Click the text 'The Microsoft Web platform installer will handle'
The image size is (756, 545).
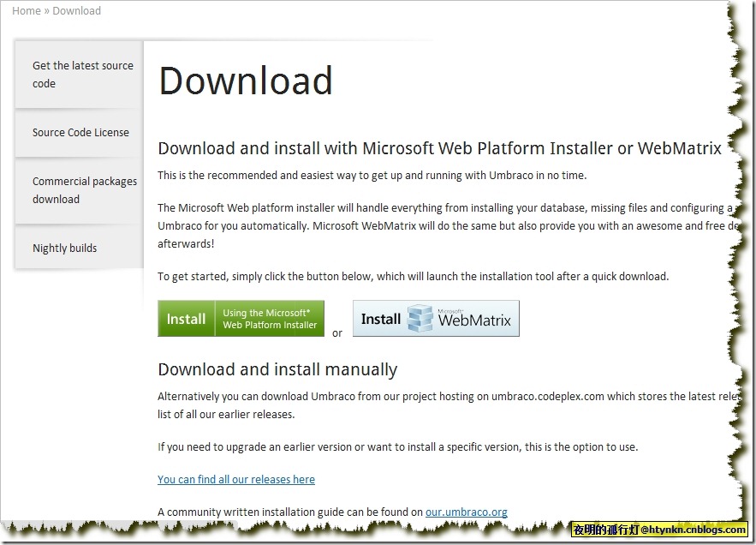pos(273,208)
